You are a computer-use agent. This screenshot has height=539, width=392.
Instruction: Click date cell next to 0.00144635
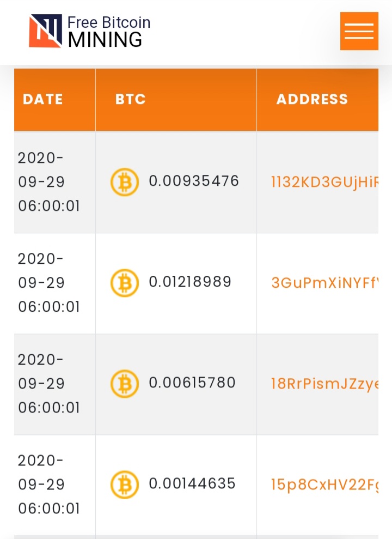(54, 485)
